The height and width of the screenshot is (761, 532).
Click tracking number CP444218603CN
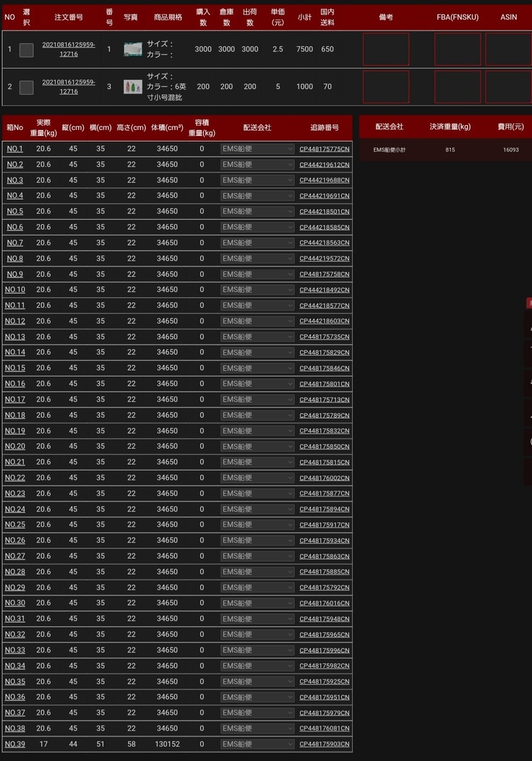(324, 322)
